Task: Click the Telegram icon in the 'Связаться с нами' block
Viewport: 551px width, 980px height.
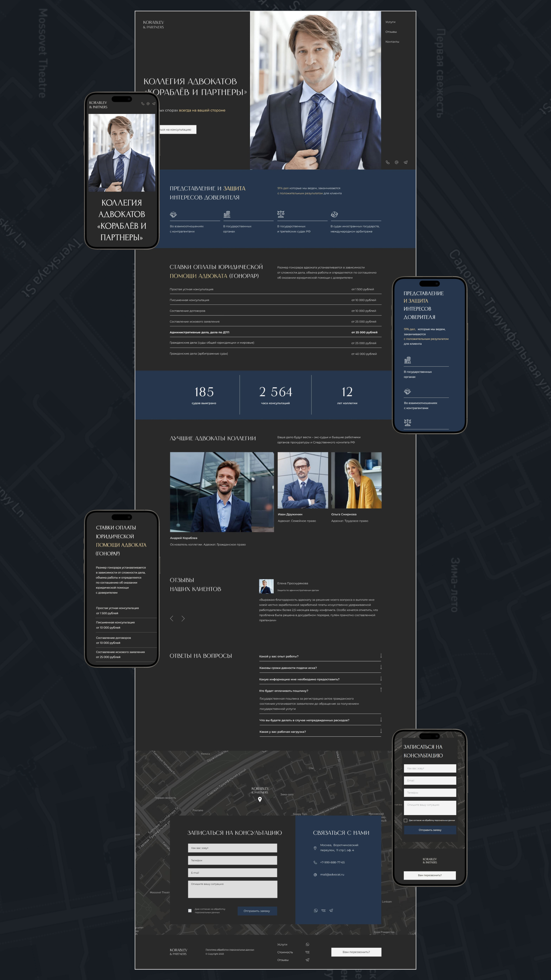Action: tap(331, 910)
